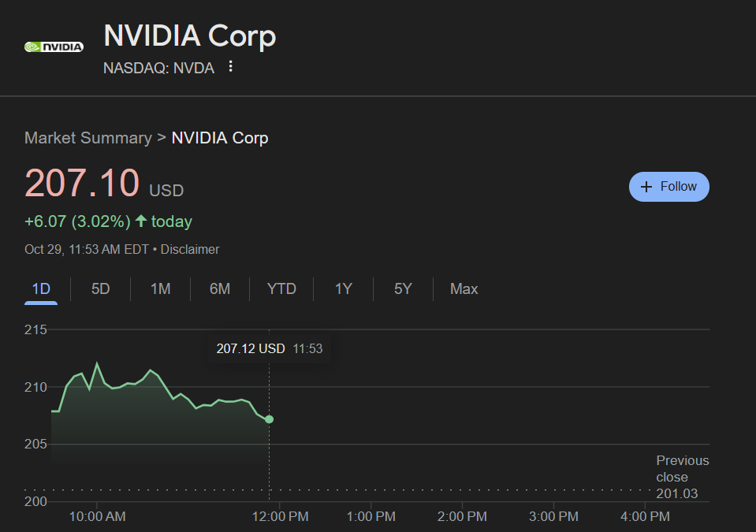Go to the Market Summary breadcrumb

88,138
